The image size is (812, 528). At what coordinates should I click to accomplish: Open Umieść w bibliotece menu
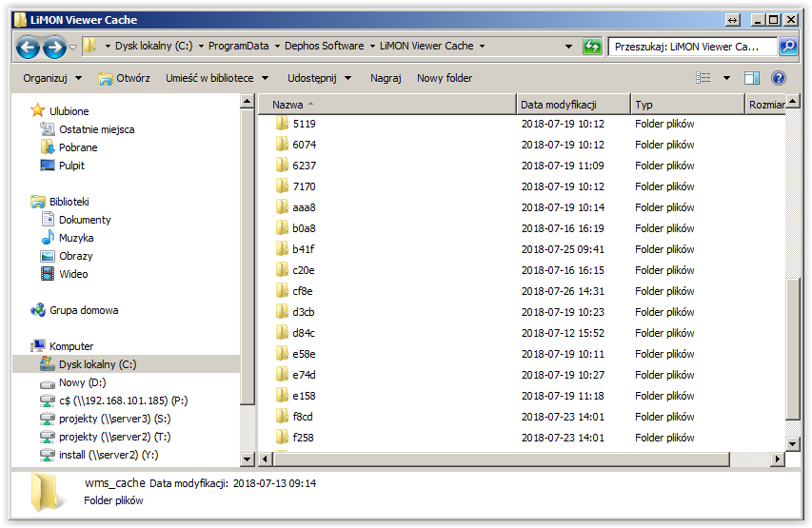tap(217, 78)
